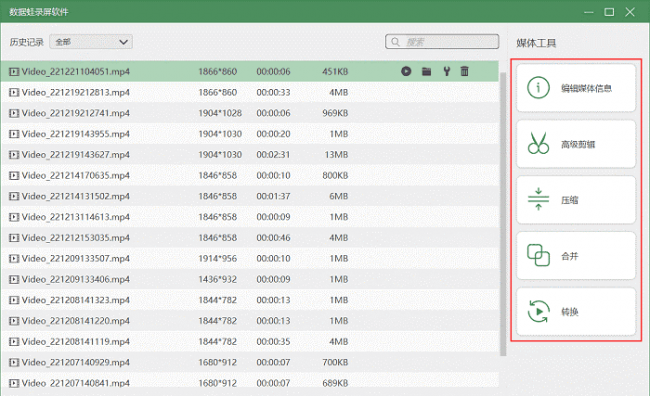Viewport: 650px width, 396px height.
Task: Click duration 00:00:46 of Video_221212153035.mp4
Action: pos(273,238)
